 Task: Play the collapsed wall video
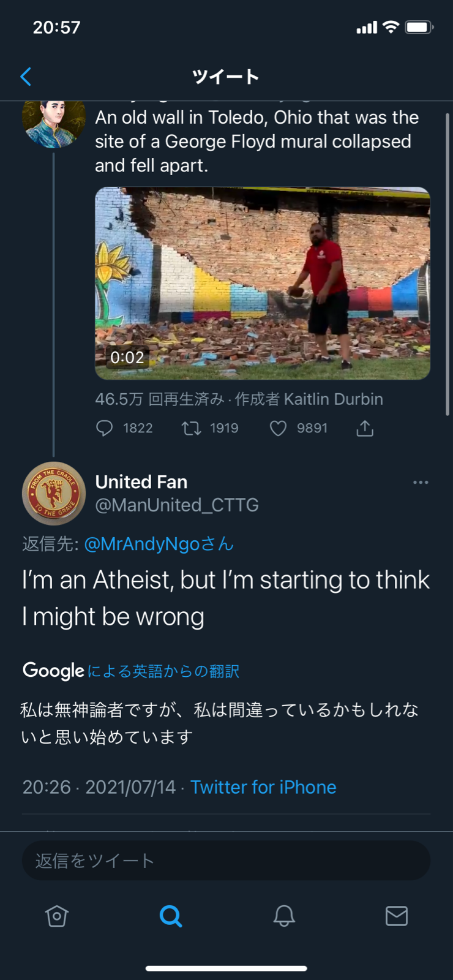[x=263, y=284]
